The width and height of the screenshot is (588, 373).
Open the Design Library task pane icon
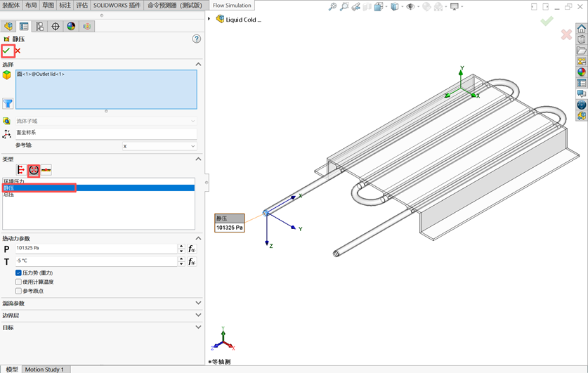(582, 39)
